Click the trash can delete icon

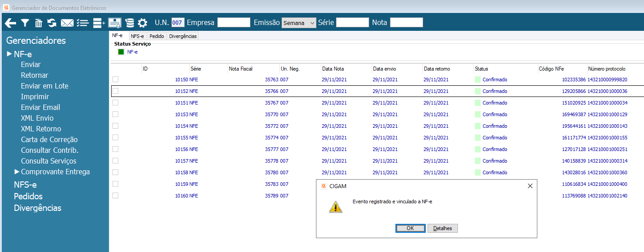[x=39, y=23]
